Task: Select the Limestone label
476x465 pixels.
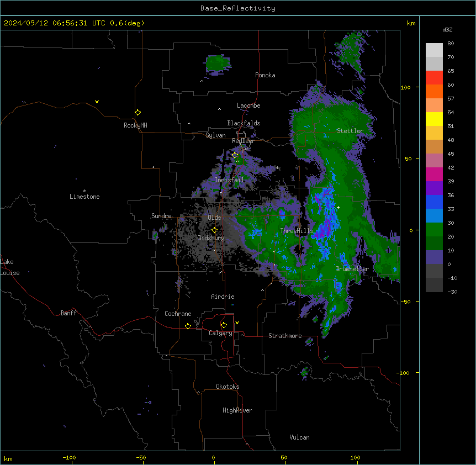Action: (84, 197)
